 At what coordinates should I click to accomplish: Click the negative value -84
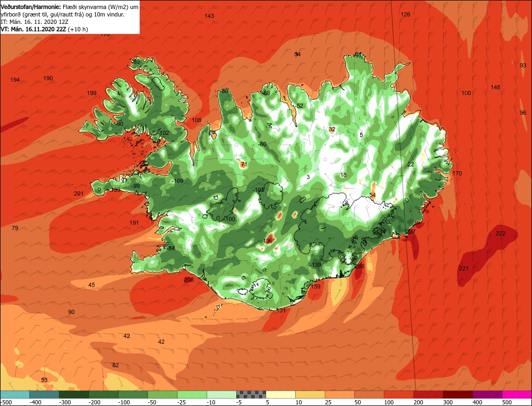click(x=171, y=248)
